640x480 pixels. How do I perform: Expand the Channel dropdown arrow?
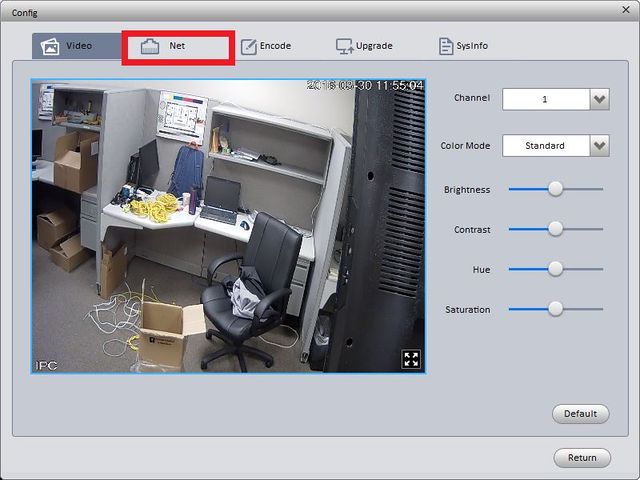[600, 99]
